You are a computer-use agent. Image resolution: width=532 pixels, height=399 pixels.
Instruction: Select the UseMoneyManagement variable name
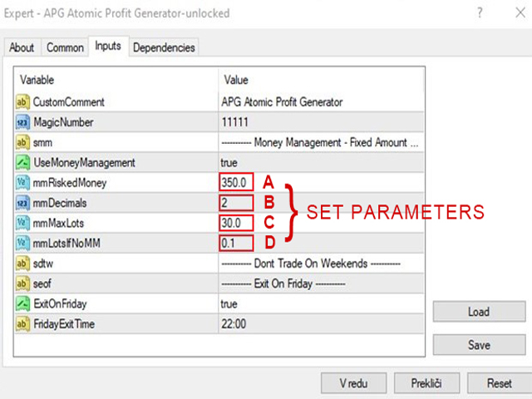coord(84,163)
